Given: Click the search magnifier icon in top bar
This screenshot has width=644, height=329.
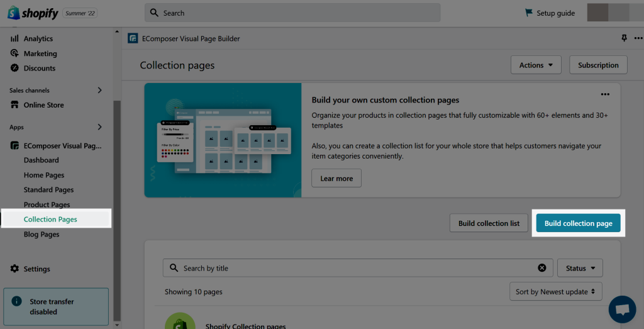Looking at the screenshot, I should pos(155,13).
